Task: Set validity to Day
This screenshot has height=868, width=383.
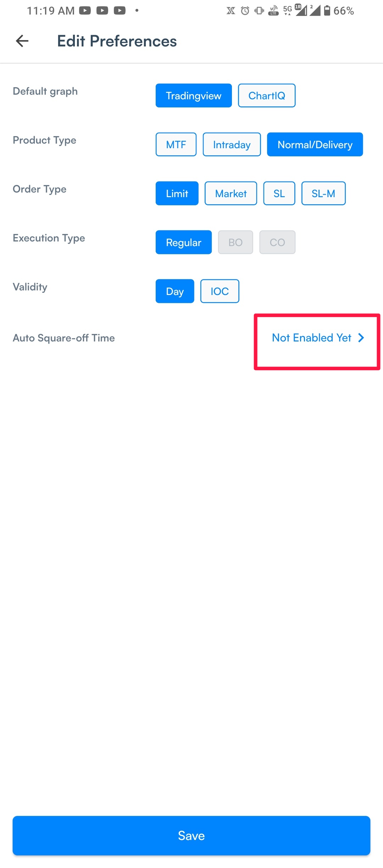Action: tap(175, 291)
